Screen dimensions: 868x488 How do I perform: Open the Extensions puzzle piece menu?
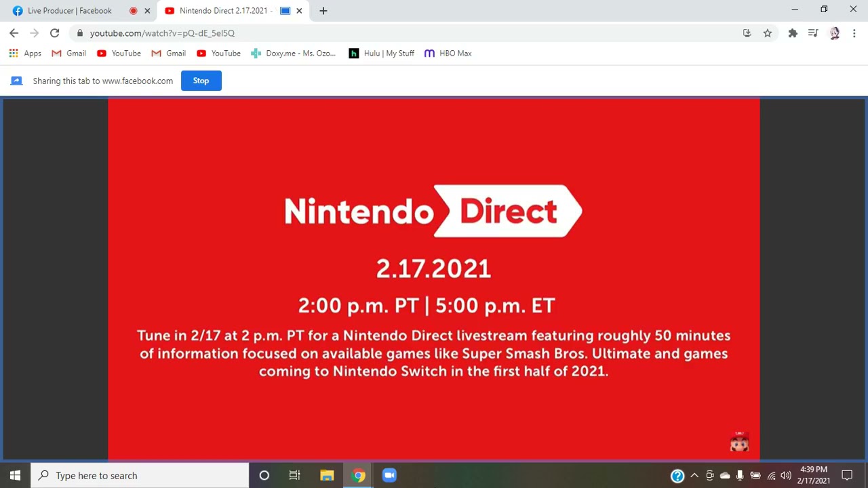[793, 33]
